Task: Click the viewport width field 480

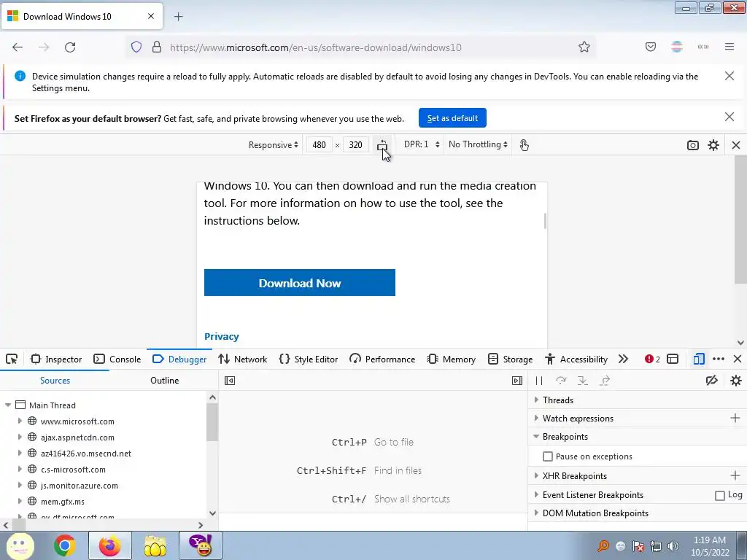Action: 320,145
